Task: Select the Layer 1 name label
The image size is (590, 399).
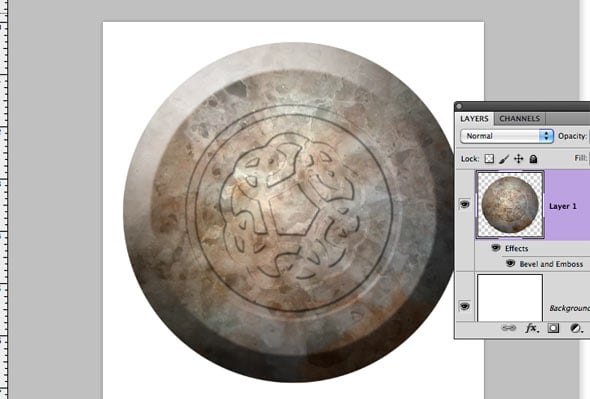Action: pos(563,206)
